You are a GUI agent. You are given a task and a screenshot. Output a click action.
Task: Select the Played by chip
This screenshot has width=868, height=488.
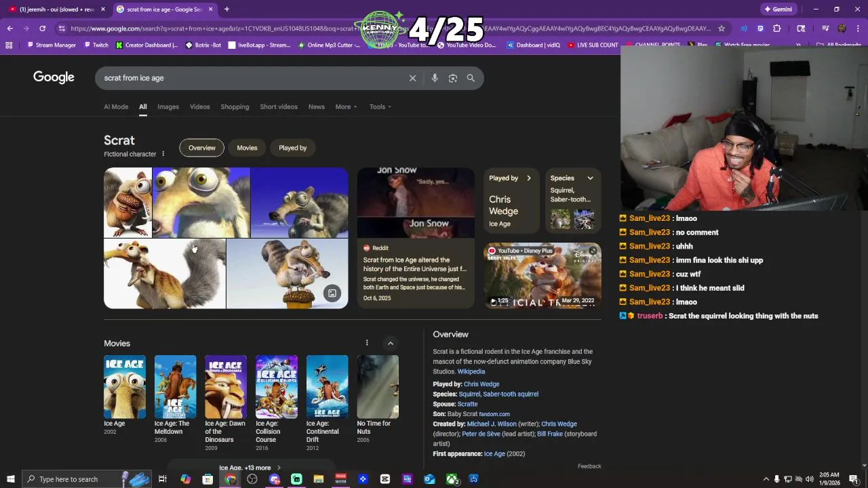(x=293, y=148)
